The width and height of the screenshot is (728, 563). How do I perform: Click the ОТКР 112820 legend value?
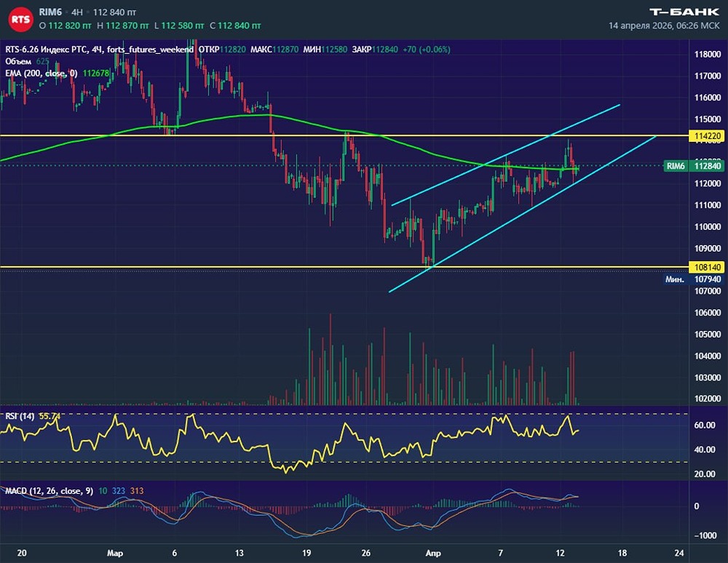coord(222,49)
